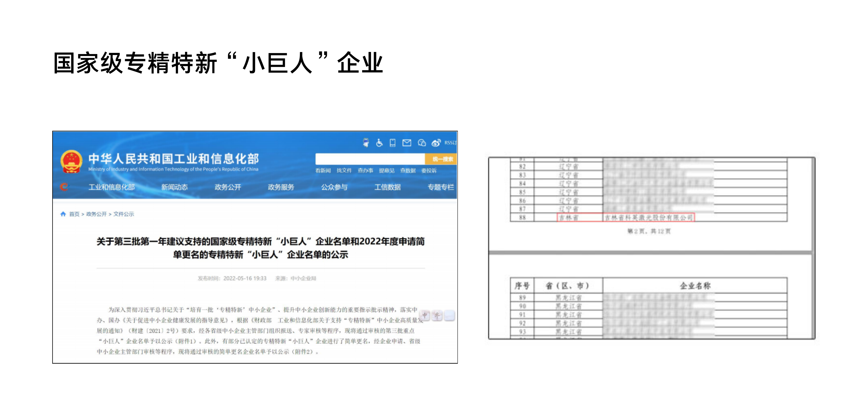Open the wheelchair accessibility mode icon
This screenshot has width=868, height=396.
379,143
